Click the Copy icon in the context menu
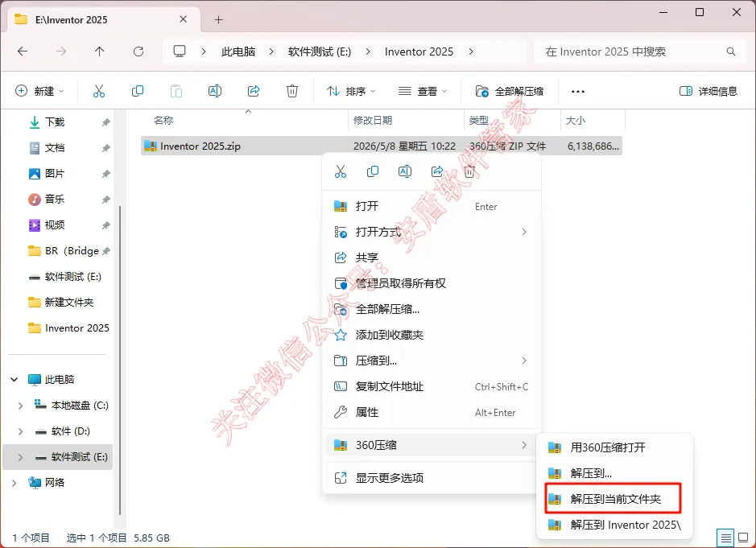 pyautogui.click(x=373, y=171)
